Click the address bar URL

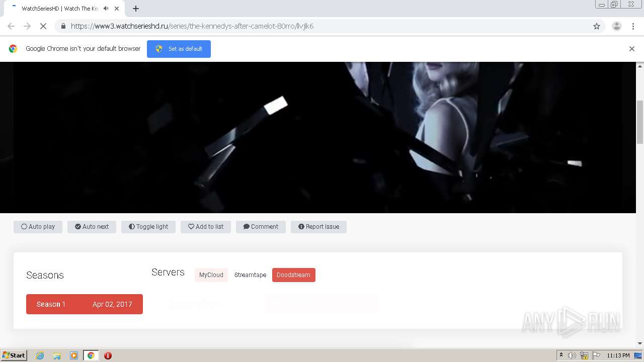(x=192, y=26)
